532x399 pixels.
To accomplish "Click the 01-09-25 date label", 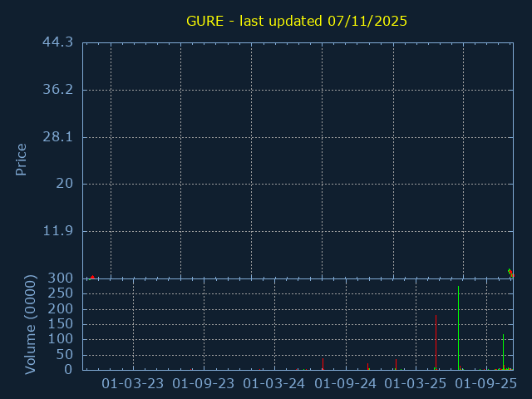I will point(487,383).
